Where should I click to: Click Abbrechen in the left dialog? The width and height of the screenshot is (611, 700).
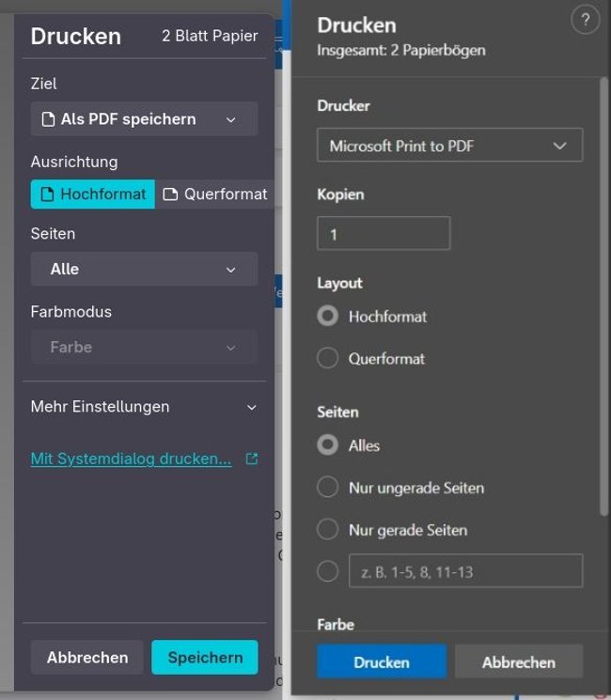87,657
